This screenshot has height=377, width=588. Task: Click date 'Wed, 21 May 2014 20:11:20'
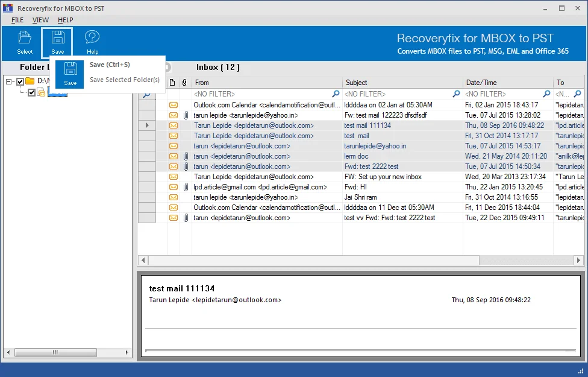pyautogui.click(x=506, y=156)
